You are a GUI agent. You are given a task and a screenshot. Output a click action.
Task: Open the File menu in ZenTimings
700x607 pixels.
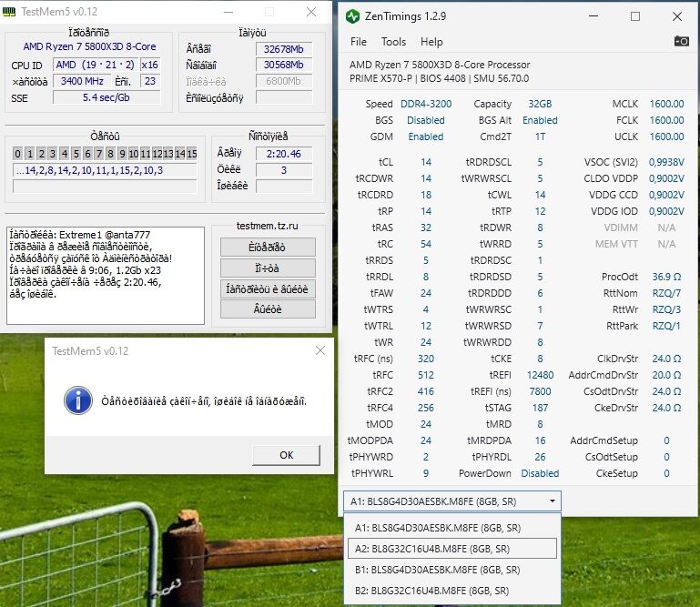[359, 42]
